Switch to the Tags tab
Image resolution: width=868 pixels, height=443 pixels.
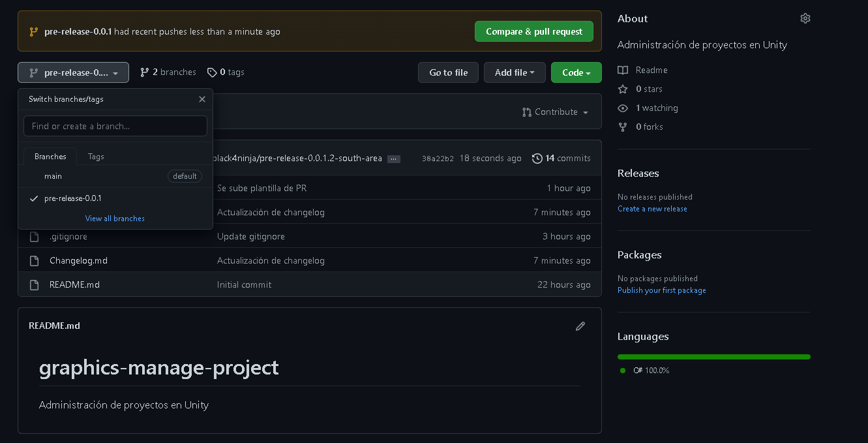point(96,157)
